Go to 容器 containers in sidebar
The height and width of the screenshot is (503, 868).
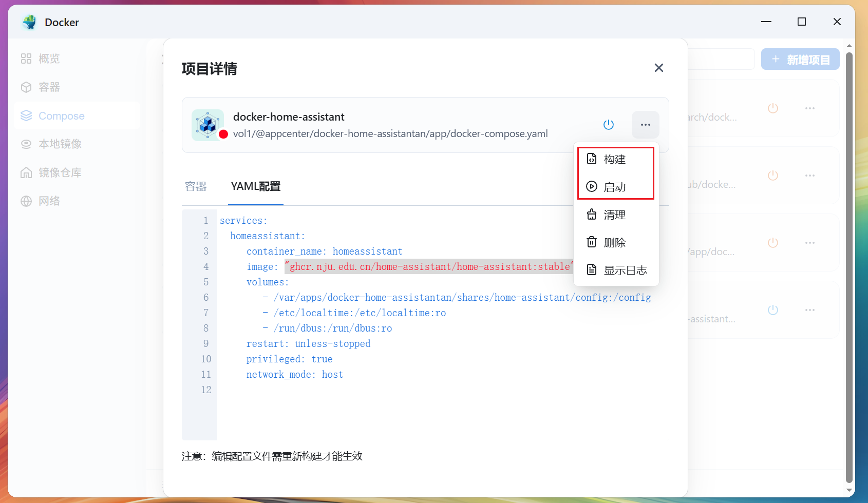pos(49,87)
